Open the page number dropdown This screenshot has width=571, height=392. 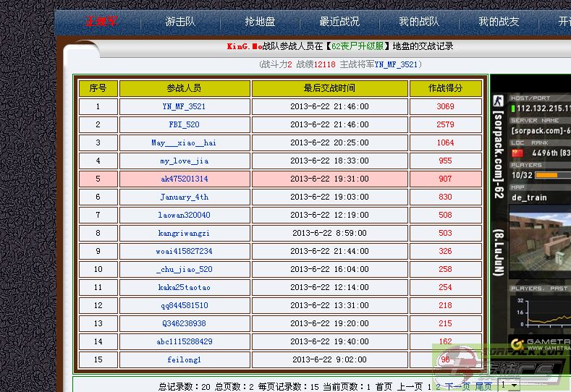pos(509,386)
